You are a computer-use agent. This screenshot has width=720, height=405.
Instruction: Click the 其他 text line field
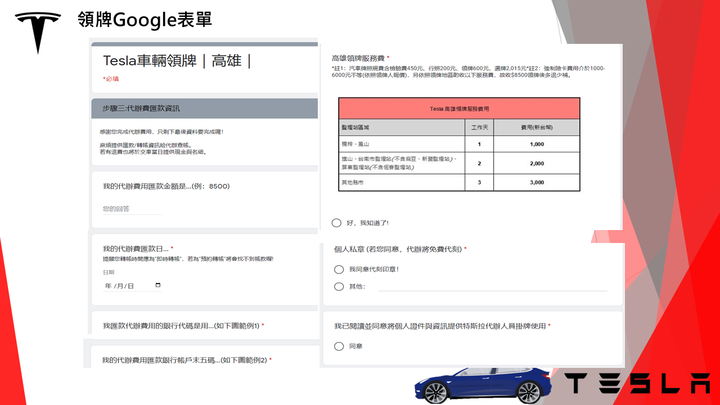493,287
